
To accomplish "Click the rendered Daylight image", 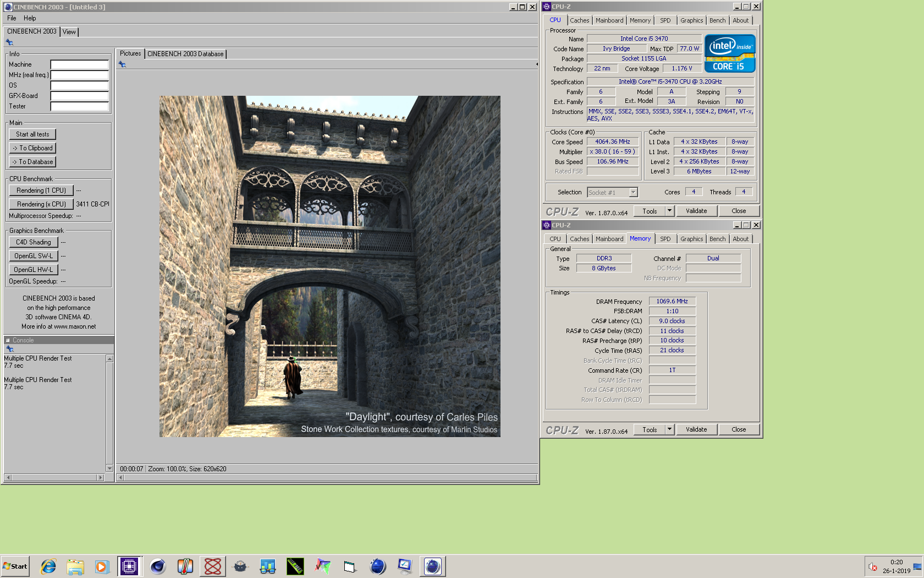I will (330, 266).
